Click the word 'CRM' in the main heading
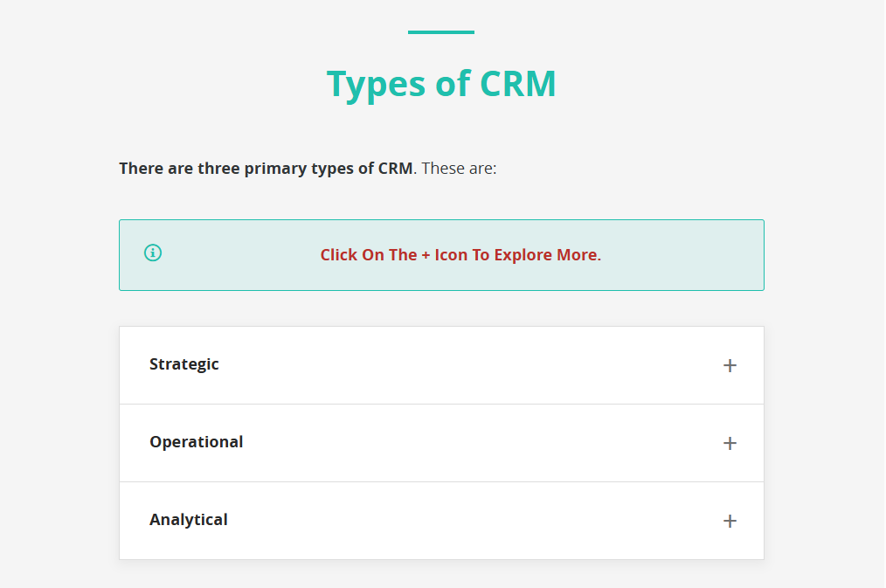Screen dimensions: 886x588 coord(517,84)
